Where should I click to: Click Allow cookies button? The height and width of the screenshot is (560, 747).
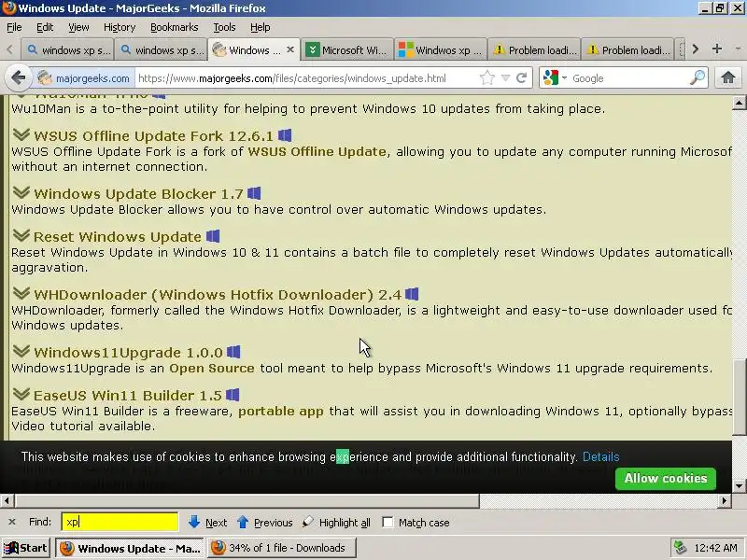pos(666,478)
